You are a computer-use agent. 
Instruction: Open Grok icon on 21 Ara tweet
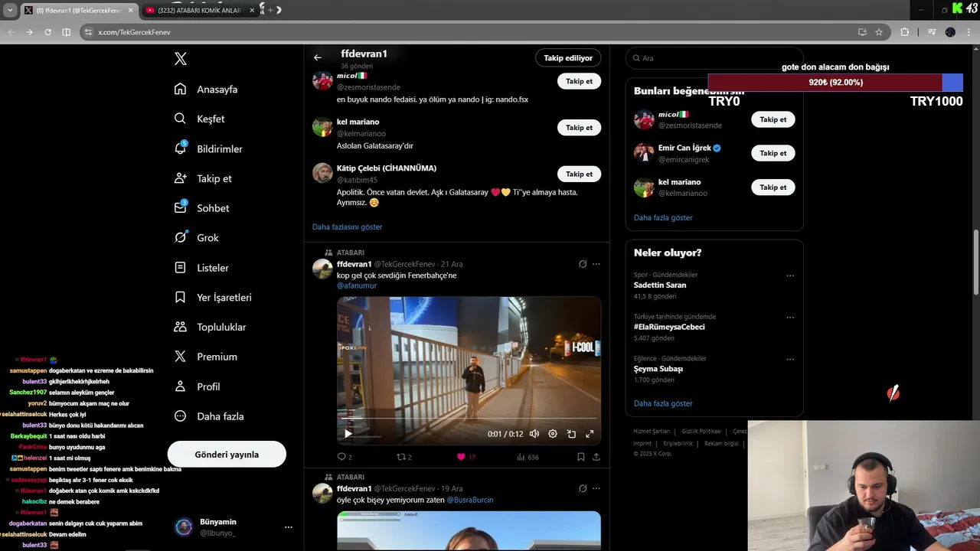click(x=583, y=264)
